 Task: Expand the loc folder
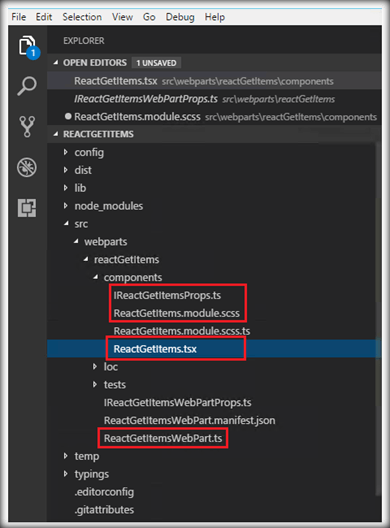(x=95, y=366)
